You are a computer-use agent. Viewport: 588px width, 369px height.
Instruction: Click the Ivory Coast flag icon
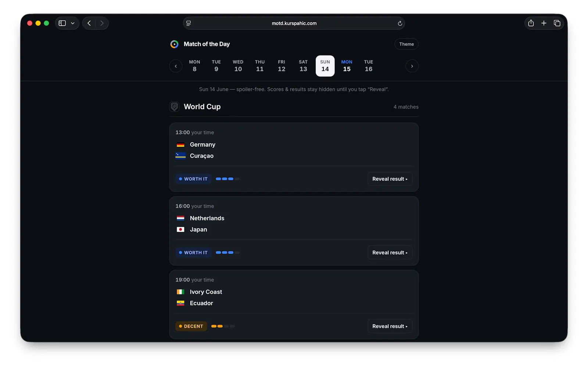click(180, 292)
